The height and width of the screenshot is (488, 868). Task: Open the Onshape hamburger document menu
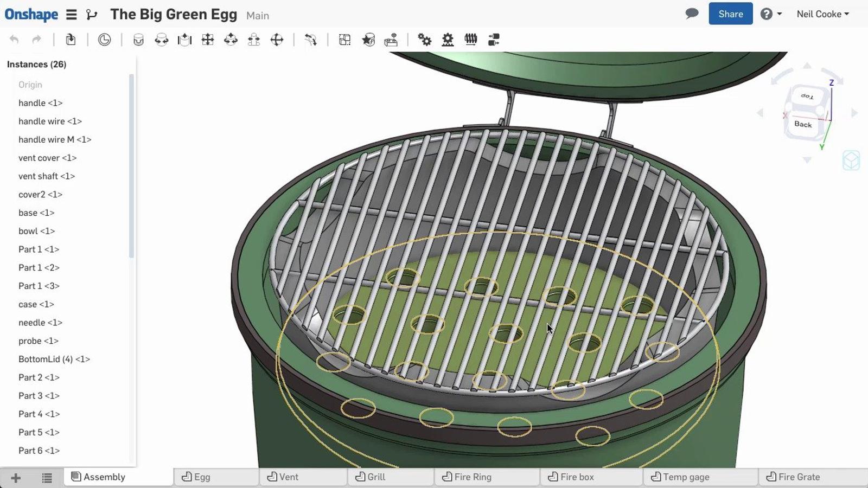coord(72,15)
